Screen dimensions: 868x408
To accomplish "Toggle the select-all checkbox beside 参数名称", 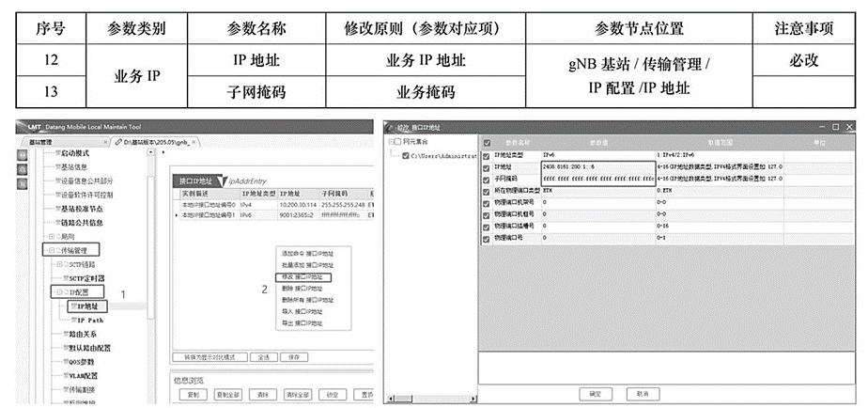I will [488, 143].
